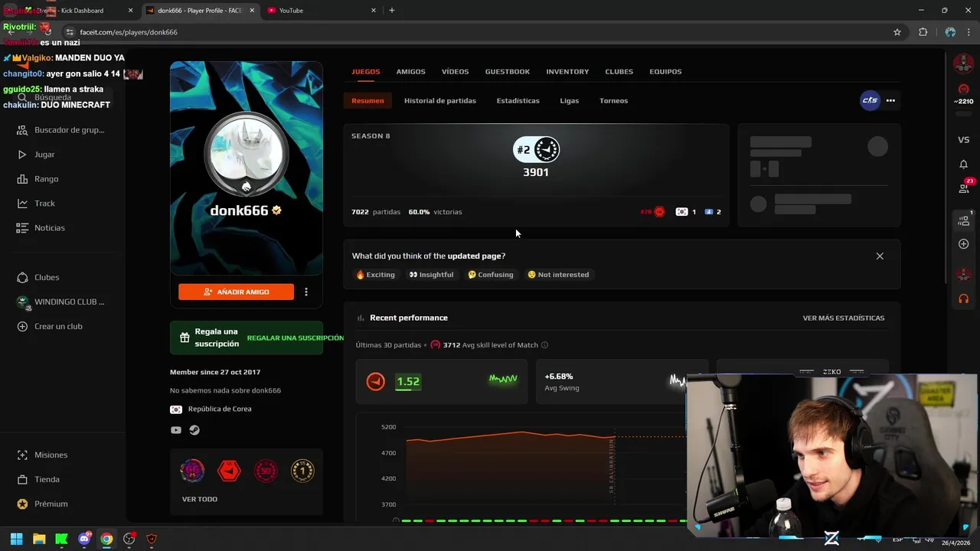Open party chat icon in right rail
Viewport: 980px width, 551px height.
tap(963, 220)
